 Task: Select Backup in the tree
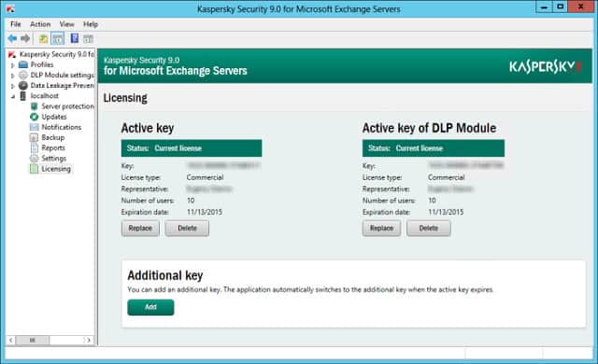pos(53,137)
